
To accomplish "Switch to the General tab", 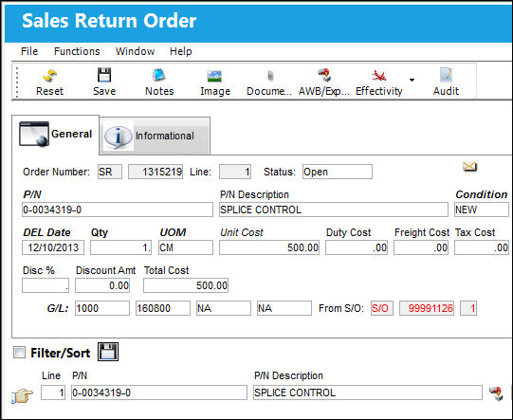I will (56, 135).
